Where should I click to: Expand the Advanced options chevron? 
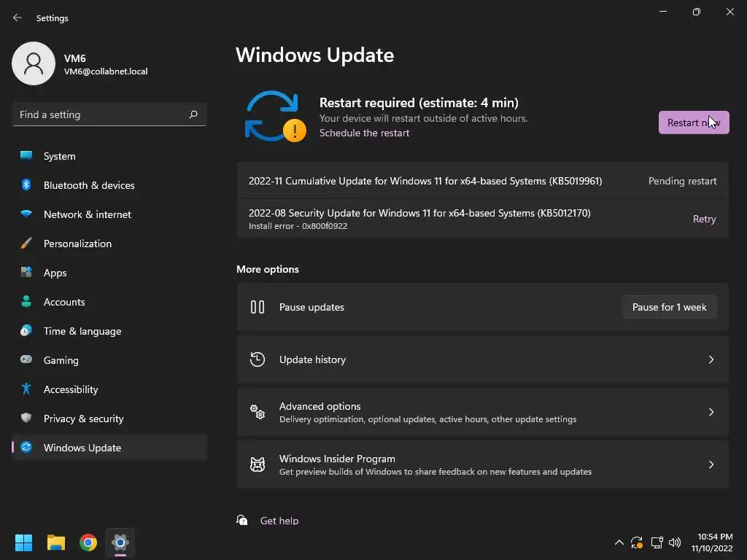click(711, 412)
